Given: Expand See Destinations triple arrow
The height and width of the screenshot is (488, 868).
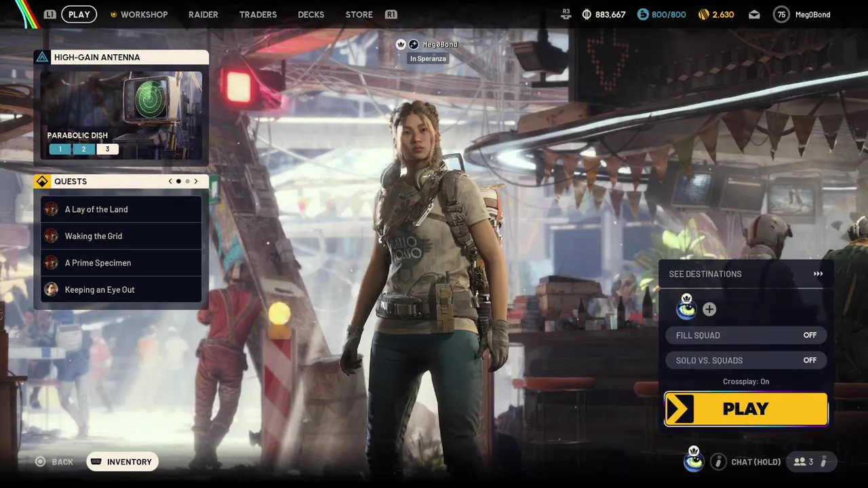Looking at the screenshot, I should pyautogui.click(x=818, y=274).
